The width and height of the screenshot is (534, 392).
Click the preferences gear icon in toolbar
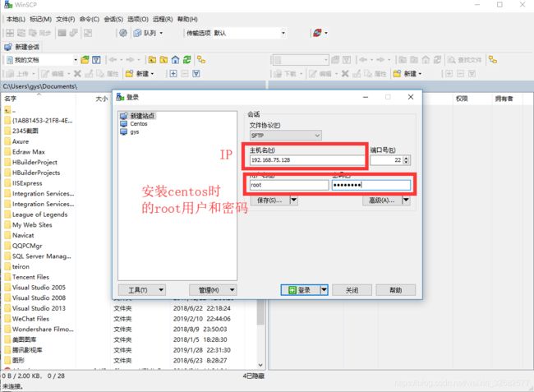click(x=123, y=33)
